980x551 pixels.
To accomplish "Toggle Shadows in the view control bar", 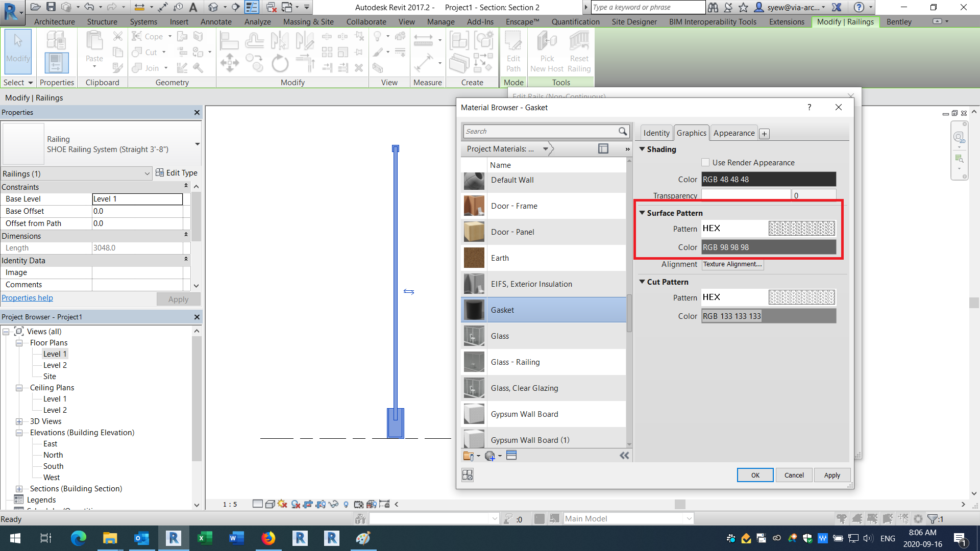I will 295,504.
